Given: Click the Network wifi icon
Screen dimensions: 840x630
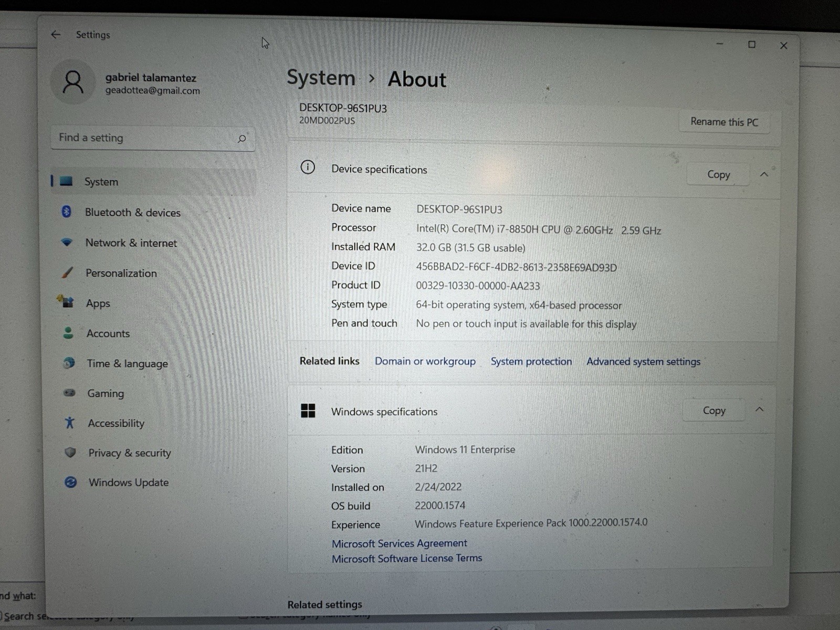Looking at the screenshot, I should pos(67,242).
